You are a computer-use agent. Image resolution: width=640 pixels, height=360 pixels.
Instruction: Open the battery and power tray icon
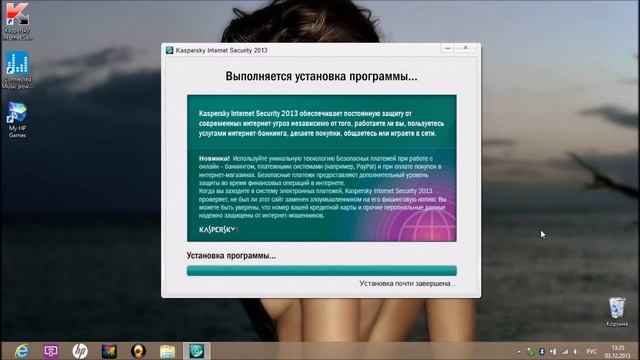[553, 351]
